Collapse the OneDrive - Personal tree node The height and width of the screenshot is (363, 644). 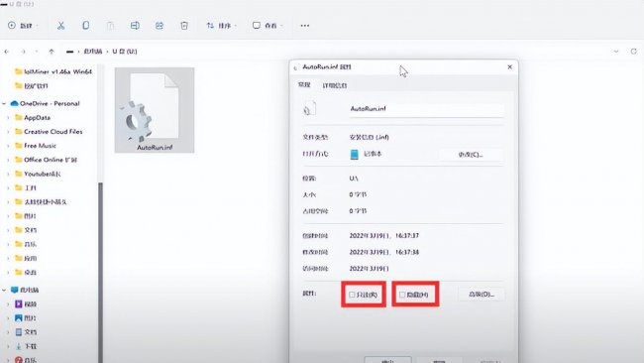point(4,103)
